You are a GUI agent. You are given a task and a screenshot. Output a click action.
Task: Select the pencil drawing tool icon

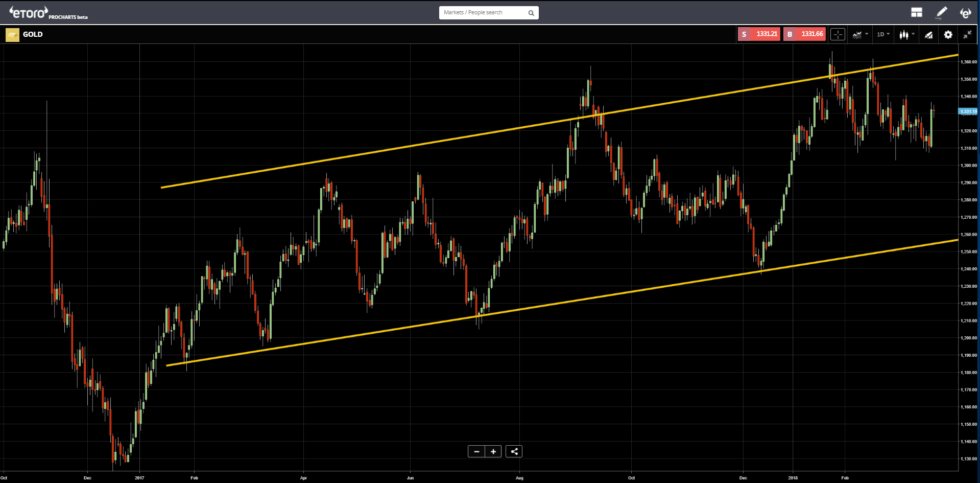(x=941, y=12)
